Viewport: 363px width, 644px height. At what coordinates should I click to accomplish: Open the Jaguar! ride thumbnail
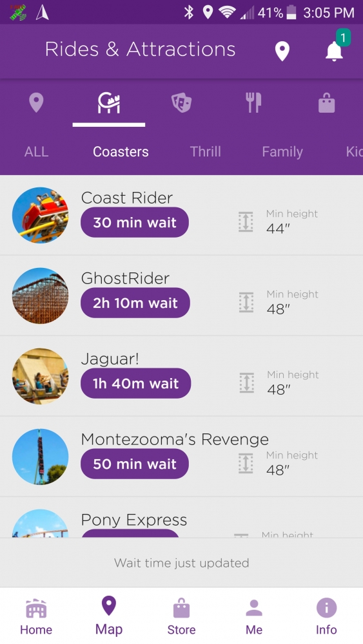[x=40, y=376]
